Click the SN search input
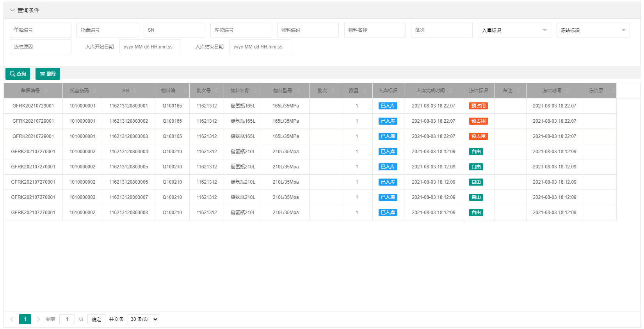This screenshot has width=644, height=329. [174, 30]
